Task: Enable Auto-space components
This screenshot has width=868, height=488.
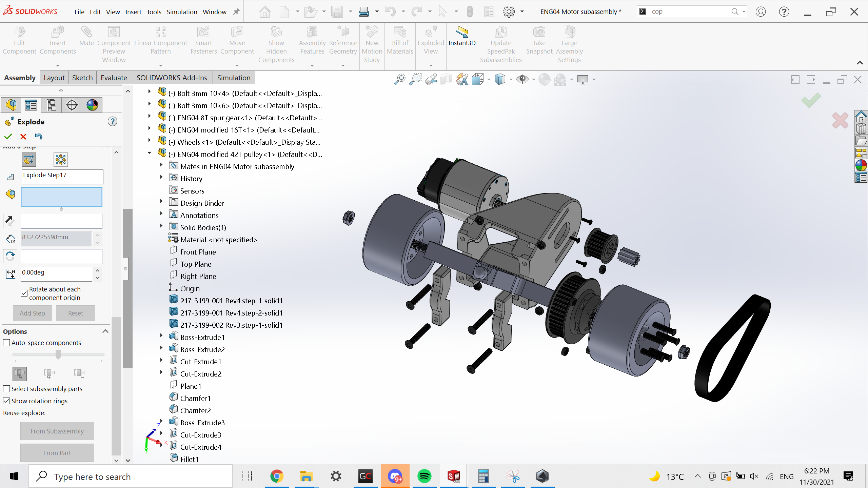Action: pyautogui.click(x=6, y=343)
